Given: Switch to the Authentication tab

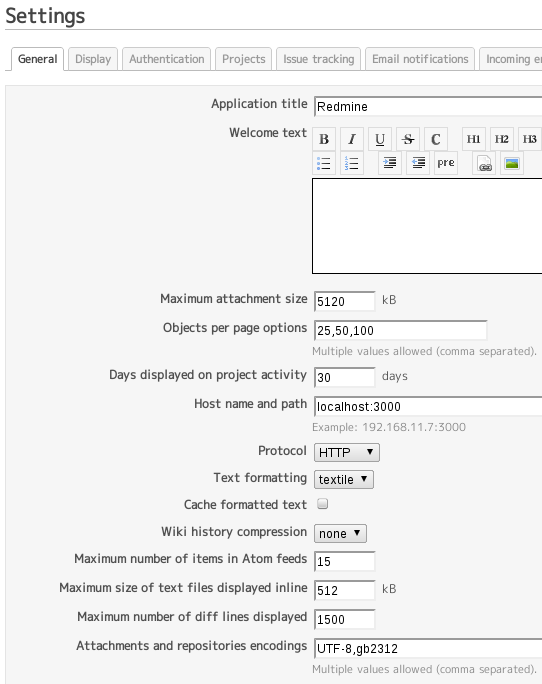Looking at the screenshot, I should (x=167, y=59).
